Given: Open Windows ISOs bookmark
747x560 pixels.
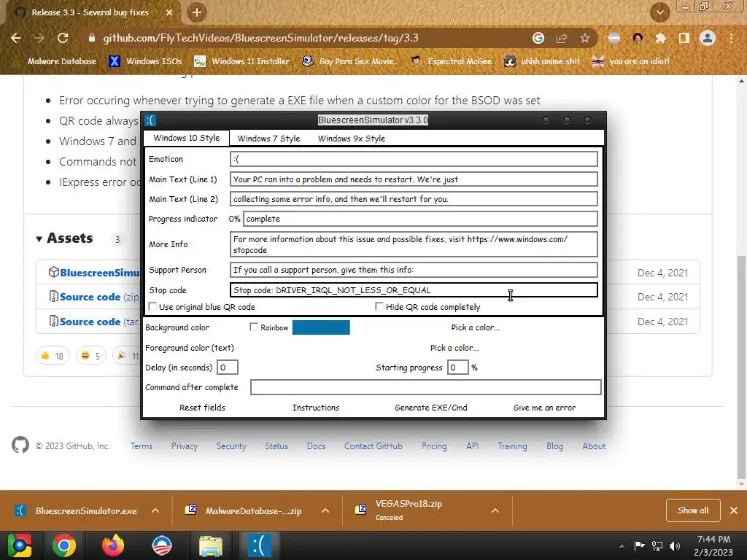Looking at the screenshot, I should [145, 61].
